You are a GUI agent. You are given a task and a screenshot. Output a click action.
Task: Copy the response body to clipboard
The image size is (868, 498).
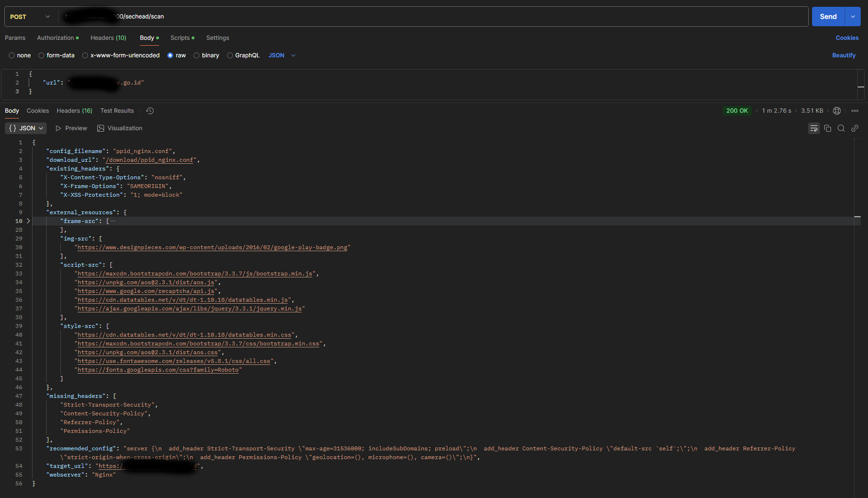click(x=828, y=128)
